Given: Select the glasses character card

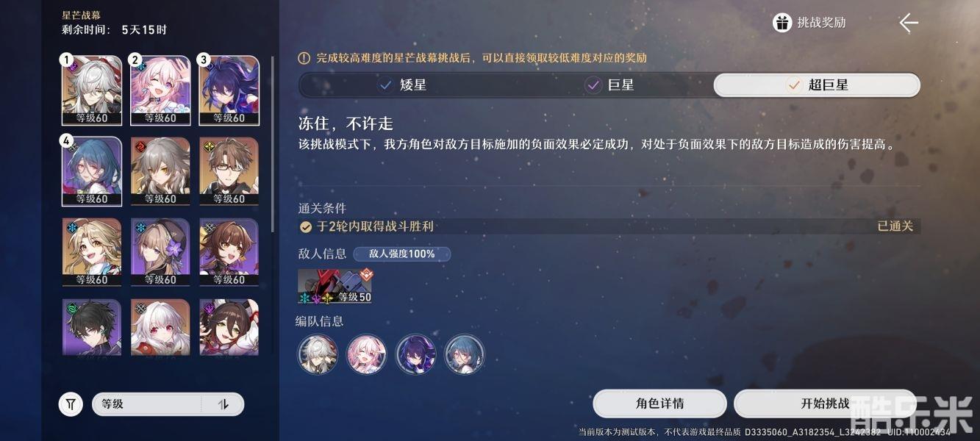Looking at the screenshot, I should click(229, 171).
